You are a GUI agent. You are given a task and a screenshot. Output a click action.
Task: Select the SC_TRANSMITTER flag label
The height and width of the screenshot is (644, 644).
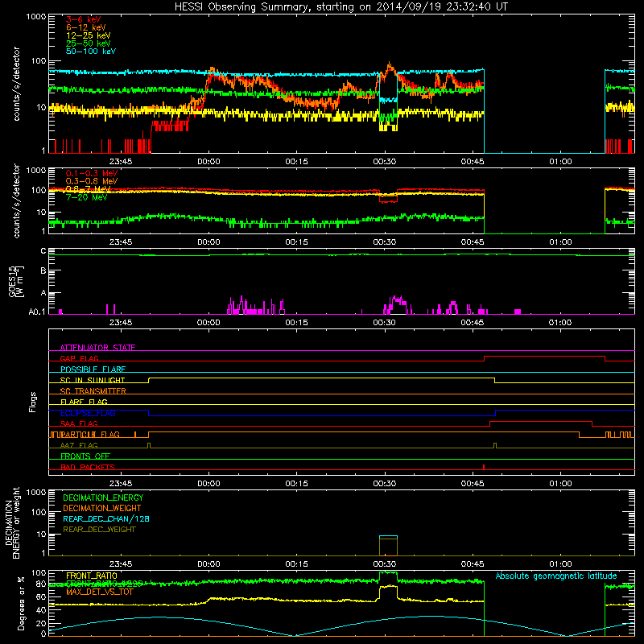click(x=93, y=391)
